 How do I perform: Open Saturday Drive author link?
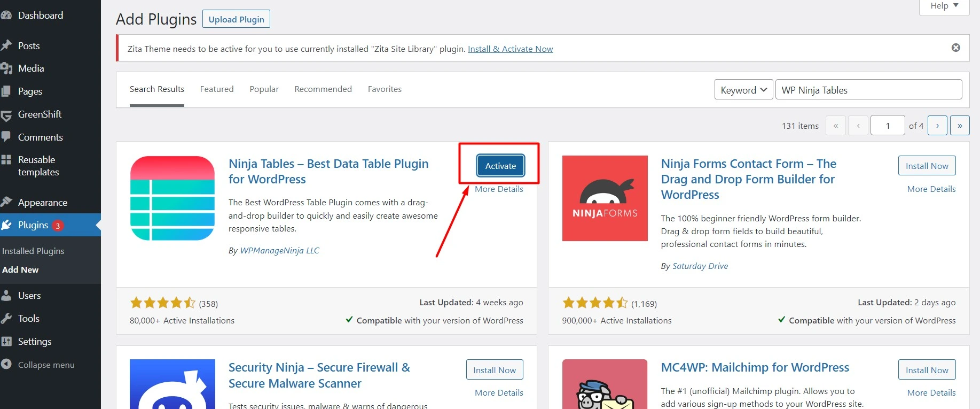pyautogui.click(x=700, y=266)
